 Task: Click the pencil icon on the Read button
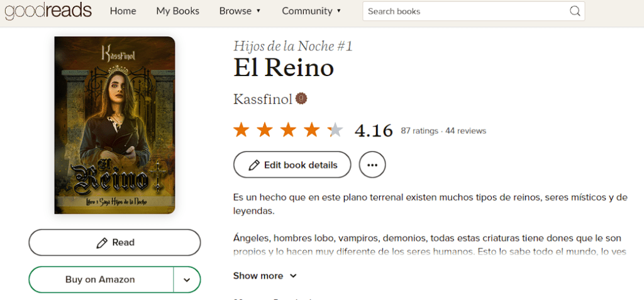101,243
